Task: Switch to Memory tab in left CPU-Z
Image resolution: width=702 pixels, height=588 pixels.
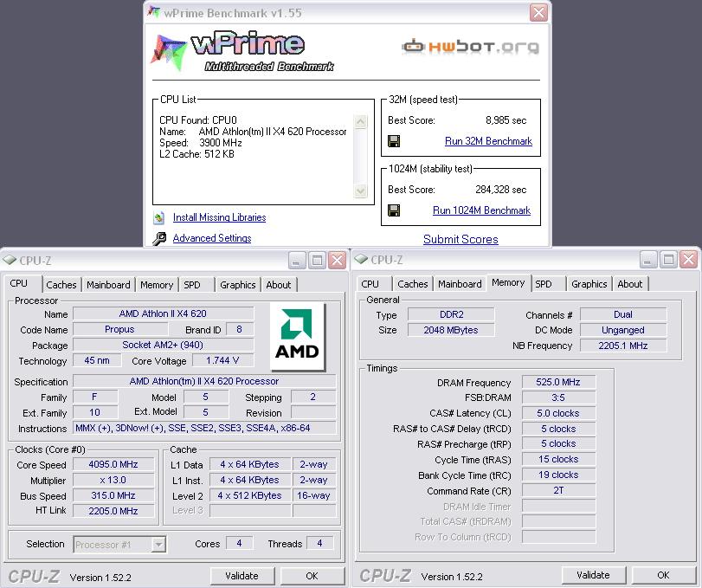Action: click(x=157, y=285)
